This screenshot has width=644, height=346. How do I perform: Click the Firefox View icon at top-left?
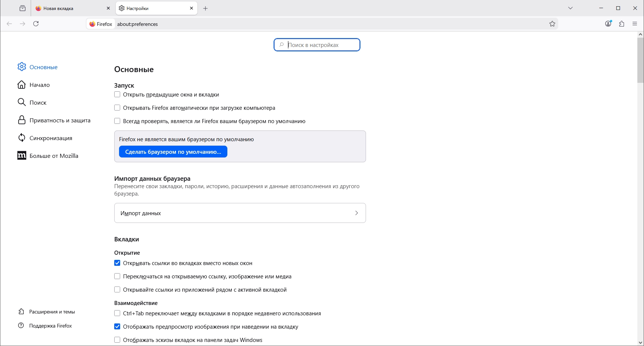tap(23, 8)
